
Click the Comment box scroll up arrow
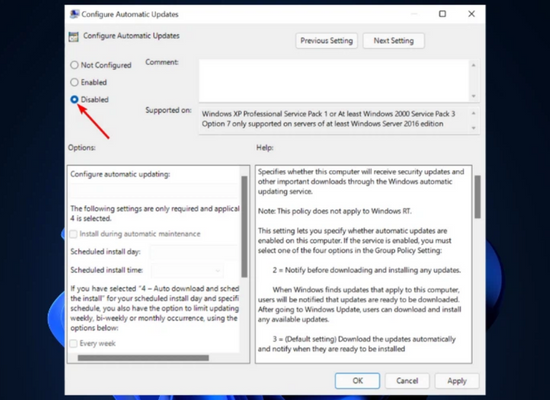(x=474, y=65)
